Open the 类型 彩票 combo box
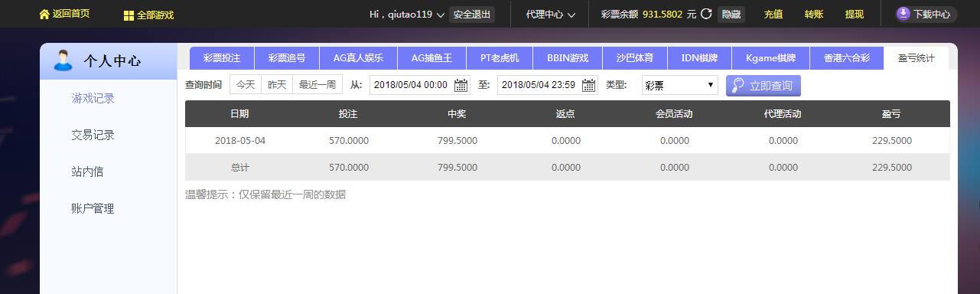This screenshot has height=294, width=980. click(x=679, y=85)
